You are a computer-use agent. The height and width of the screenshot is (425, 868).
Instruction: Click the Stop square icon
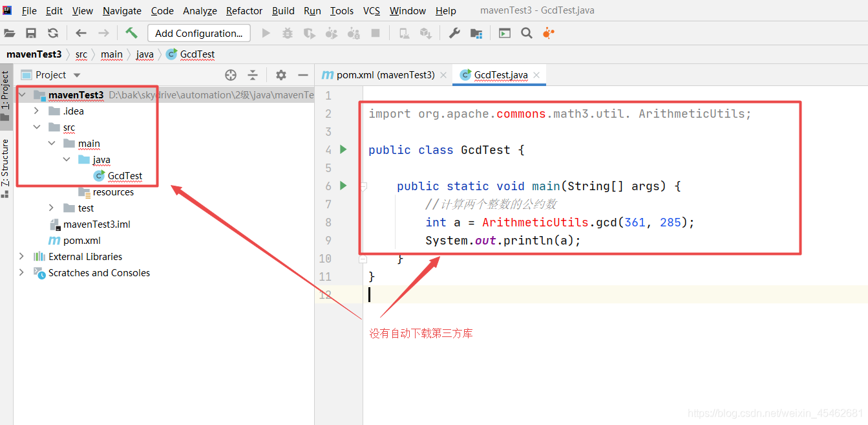coord(375,33)
